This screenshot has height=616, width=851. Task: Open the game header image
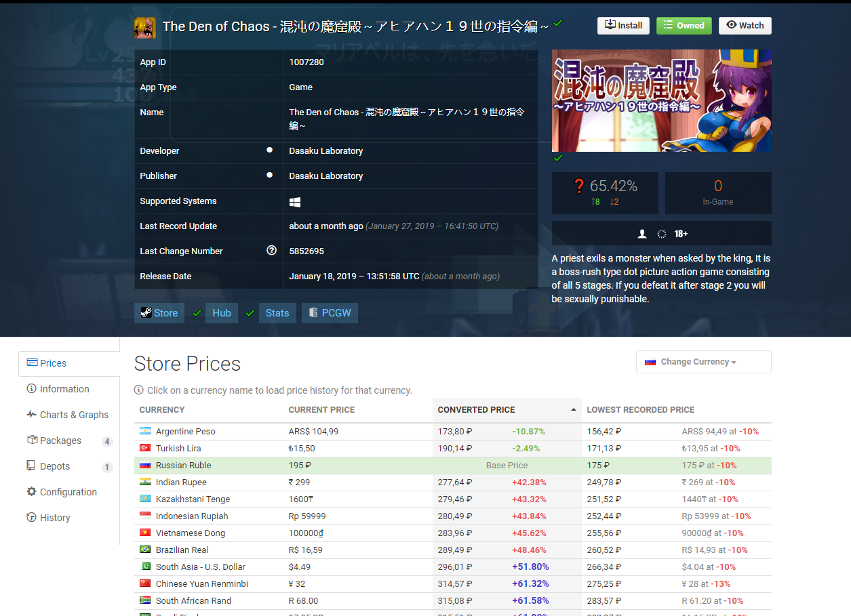tap(661, 100)
